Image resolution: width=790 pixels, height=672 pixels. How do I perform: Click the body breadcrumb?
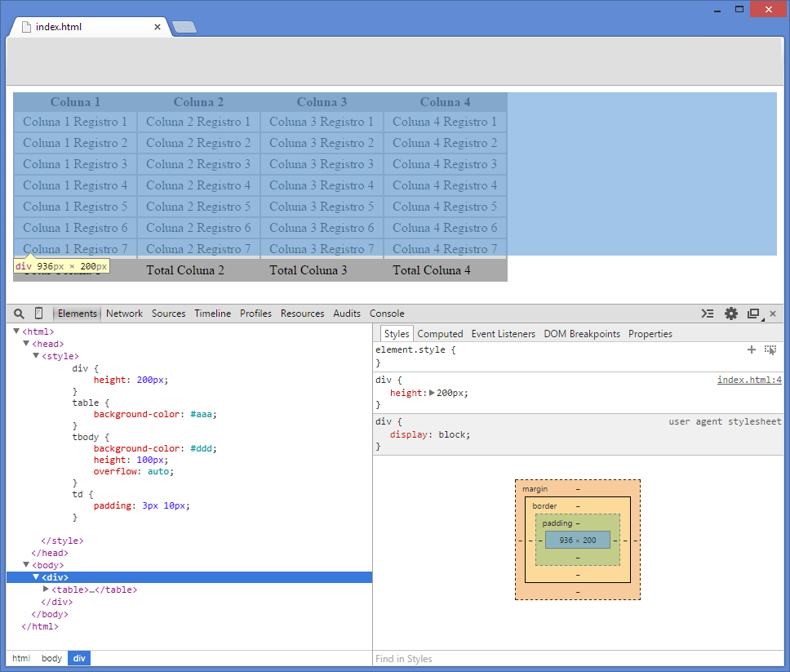(x=51, y=658)
